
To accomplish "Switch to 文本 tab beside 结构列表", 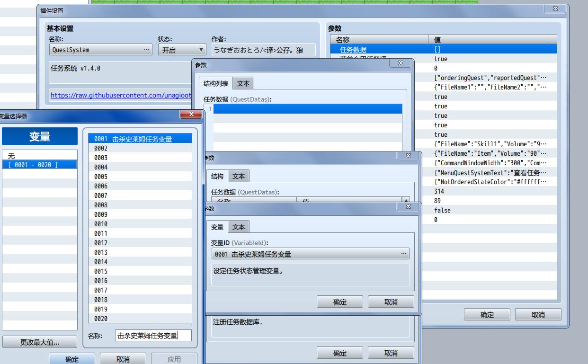I will (x=243, y=83).
